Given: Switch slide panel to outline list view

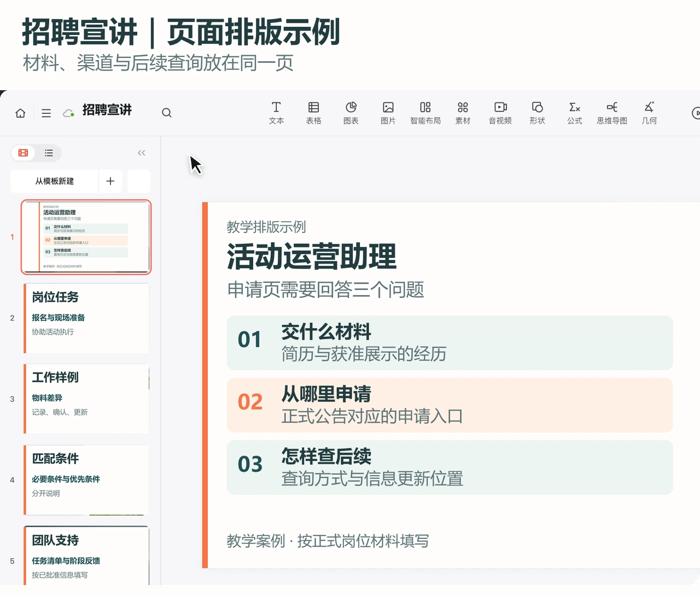Looking at the screenshot, I should pos(49,153).
